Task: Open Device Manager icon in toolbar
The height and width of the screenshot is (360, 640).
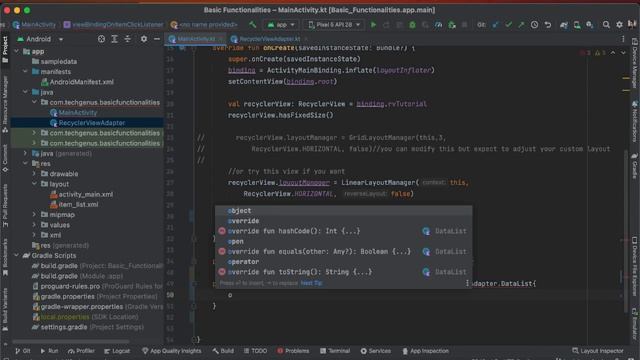Action: (577, 25)
